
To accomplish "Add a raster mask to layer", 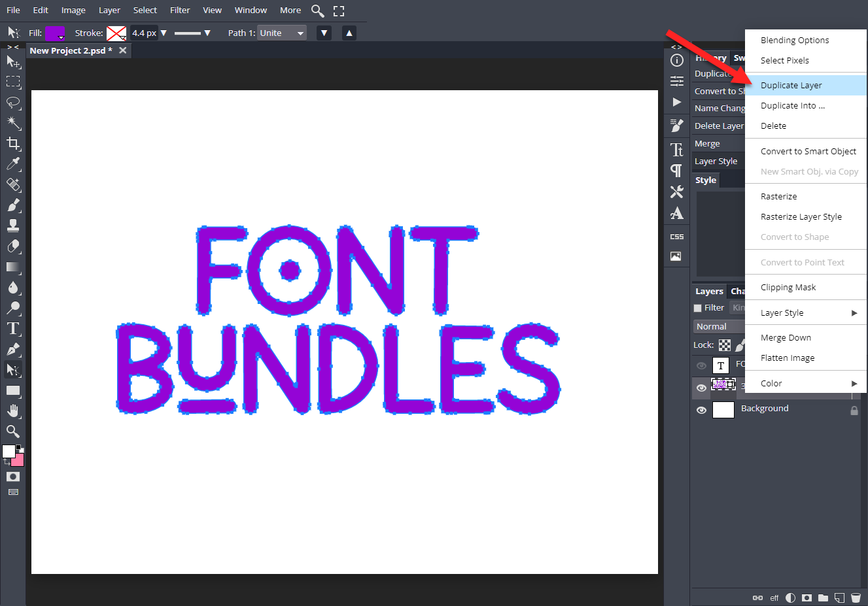I will 807,598.
